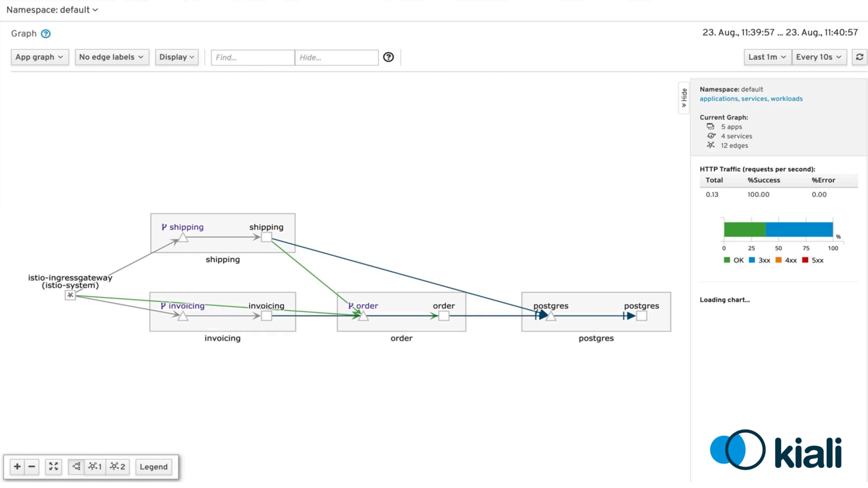Screen dimensions: 868x488
Task: Click the time range timestamp text
Action: point(780,33)
